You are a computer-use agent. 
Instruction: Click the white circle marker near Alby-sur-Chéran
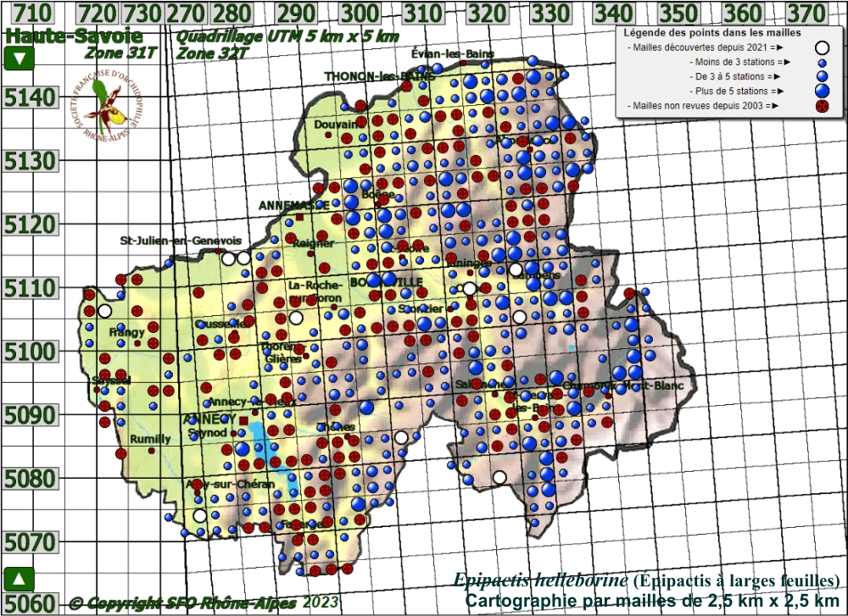pyautogui.click(x=199, y=515)
